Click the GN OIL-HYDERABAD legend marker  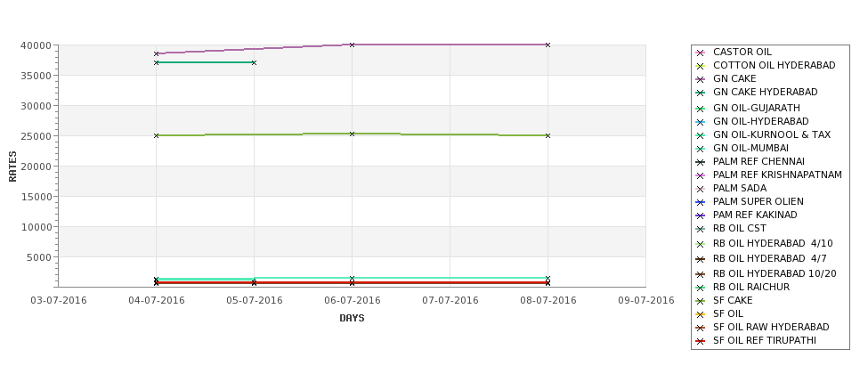700,122
